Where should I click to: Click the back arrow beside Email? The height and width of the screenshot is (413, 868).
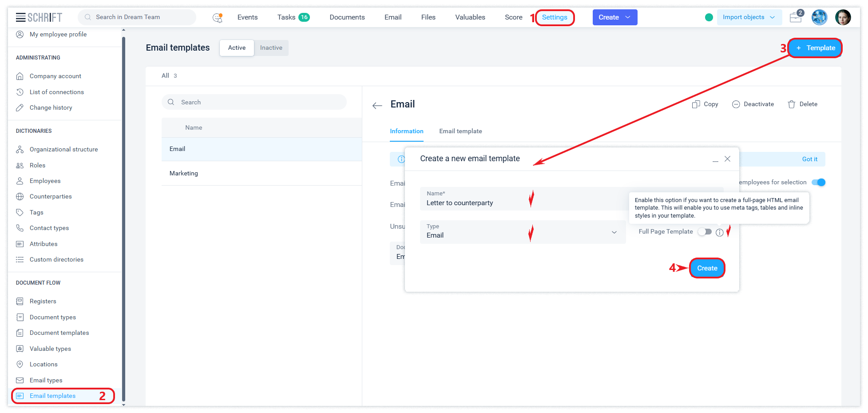point(377,105)
